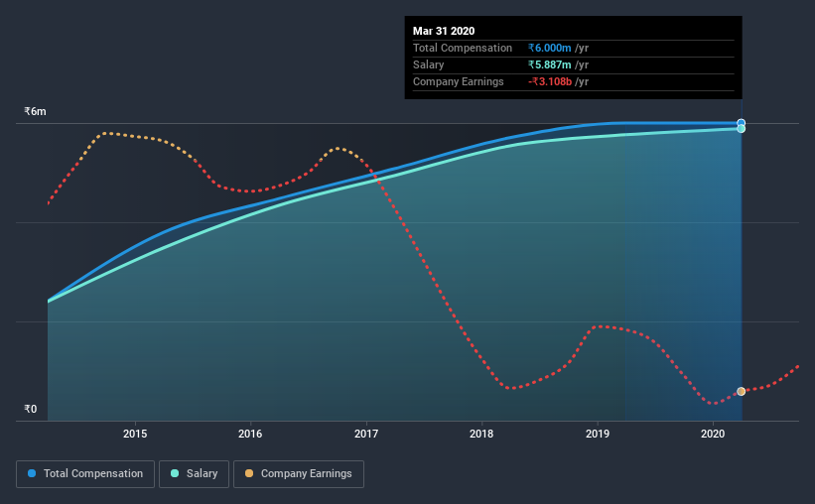Click the 2019 x-axis label

598,434
